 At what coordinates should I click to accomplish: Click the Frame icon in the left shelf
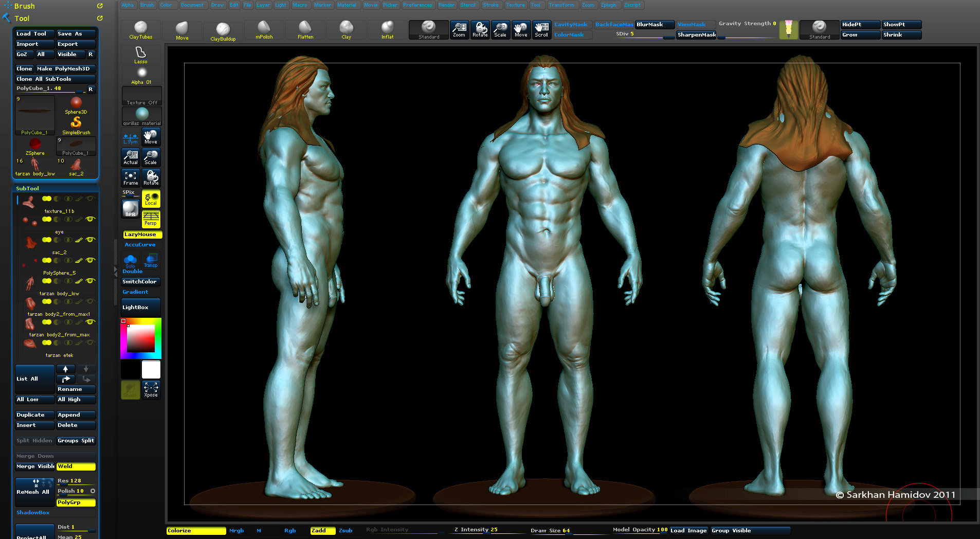click(x=131, y=178)
